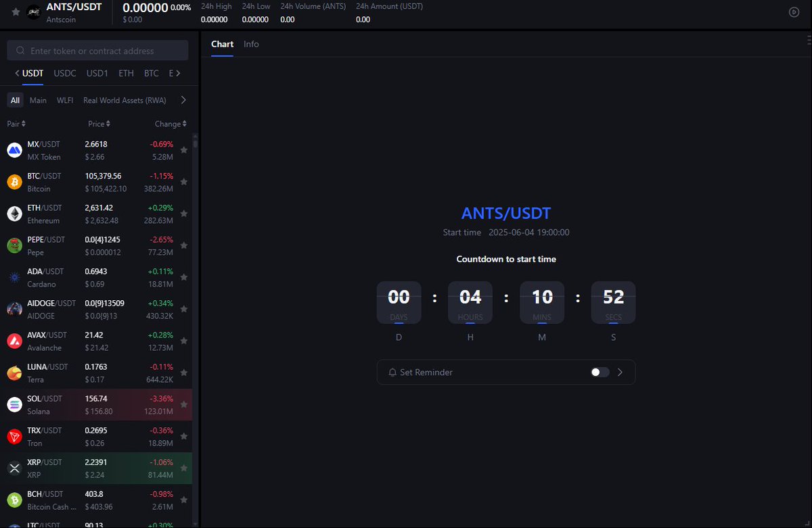
Task: Click the Avalanche logo icon
Action: click(15, 341)
